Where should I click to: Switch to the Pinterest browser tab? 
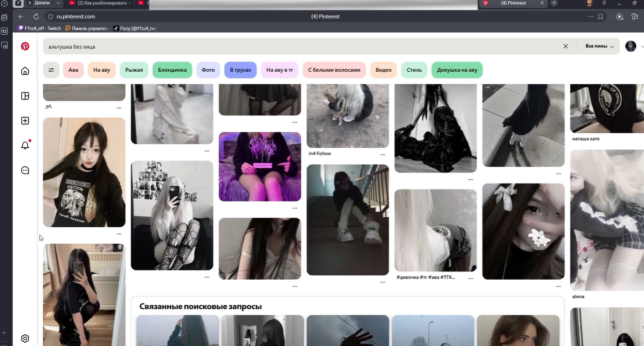coord(514,3)
